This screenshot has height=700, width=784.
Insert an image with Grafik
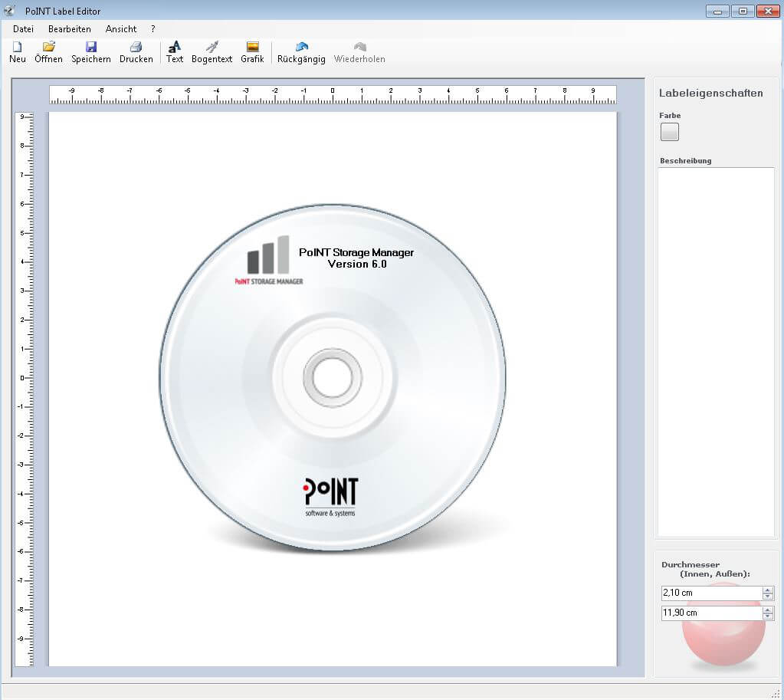coord(252,52)
